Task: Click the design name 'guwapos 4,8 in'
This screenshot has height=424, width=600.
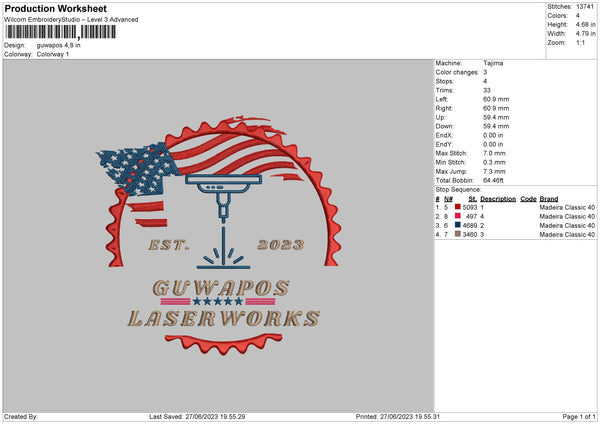Action: pos(59,45)
